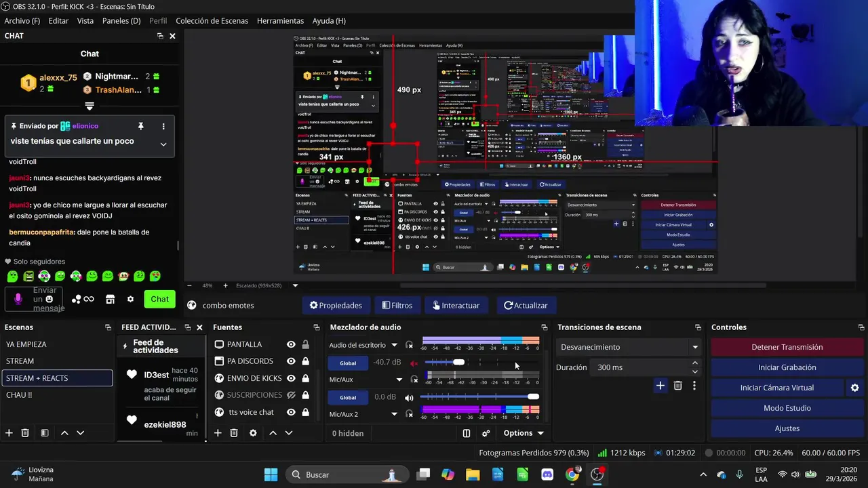Screen dimensions: 868x488
Task: Open Virtual Camera settings gear icon
Action: 854,388
